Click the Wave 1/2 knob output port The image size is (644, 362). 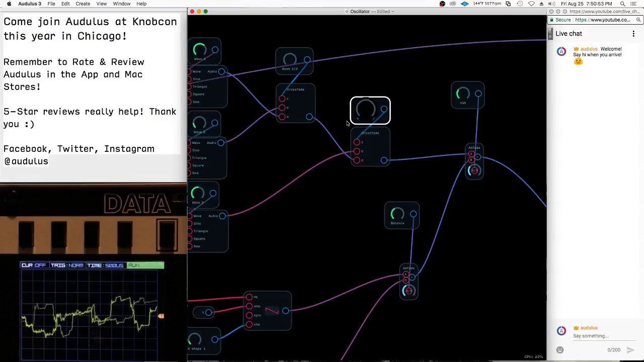tap(307, 60)
